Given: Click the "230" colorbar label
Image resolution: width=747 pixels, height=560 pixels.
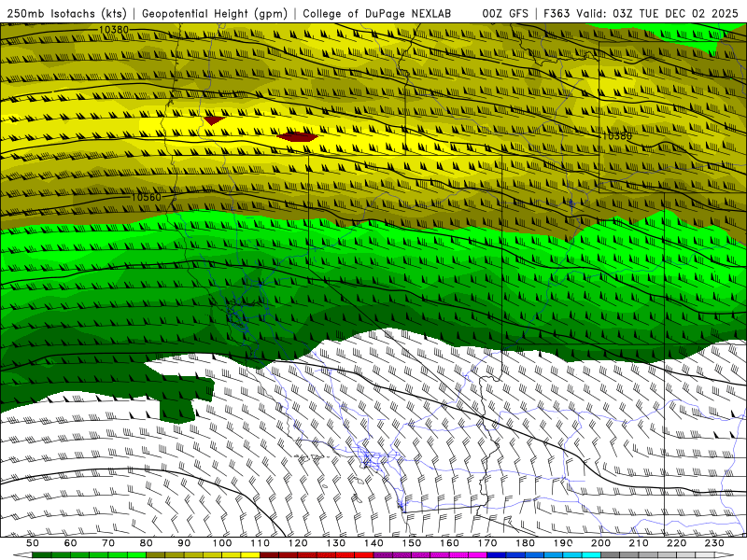Looking at the screenshot, I should coord(714,543).
